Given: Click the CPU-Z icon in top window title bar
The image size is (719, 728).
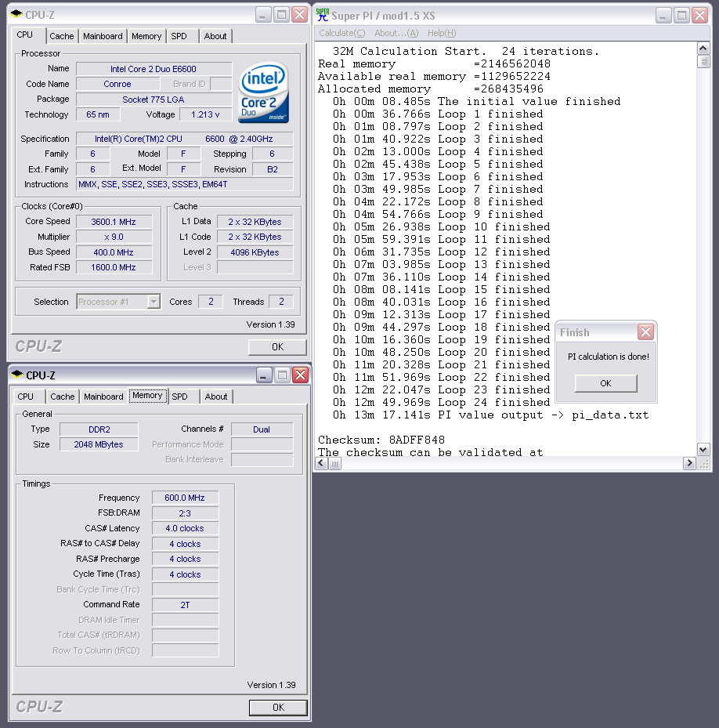Looking at the screenshot, I should (16, 14).
